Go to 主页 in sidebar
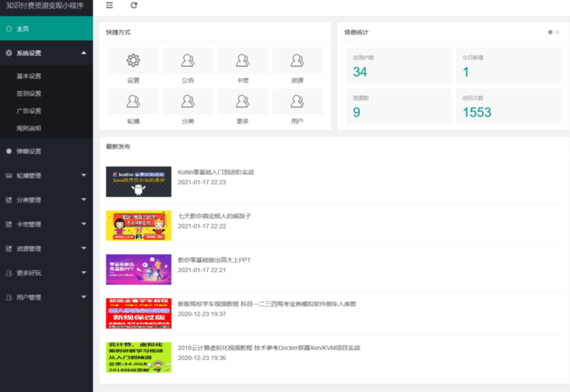 [47, 29]
